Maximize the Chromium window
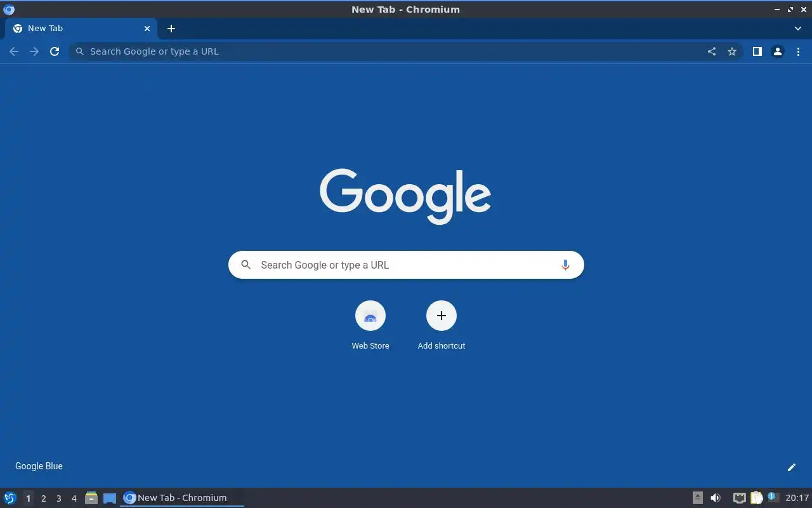This screenshot has height=508, width=812. click(790, 10)
